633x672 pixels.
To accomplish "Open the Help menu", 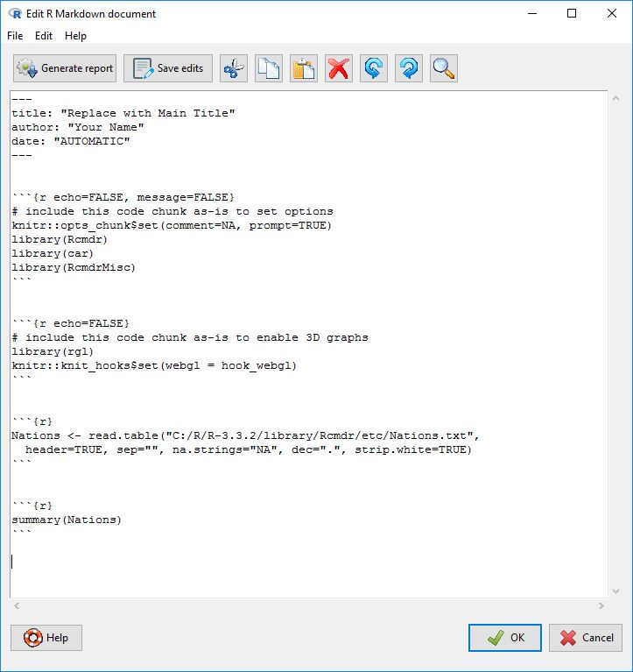I will pyautogui.click(x=76, y=36).
